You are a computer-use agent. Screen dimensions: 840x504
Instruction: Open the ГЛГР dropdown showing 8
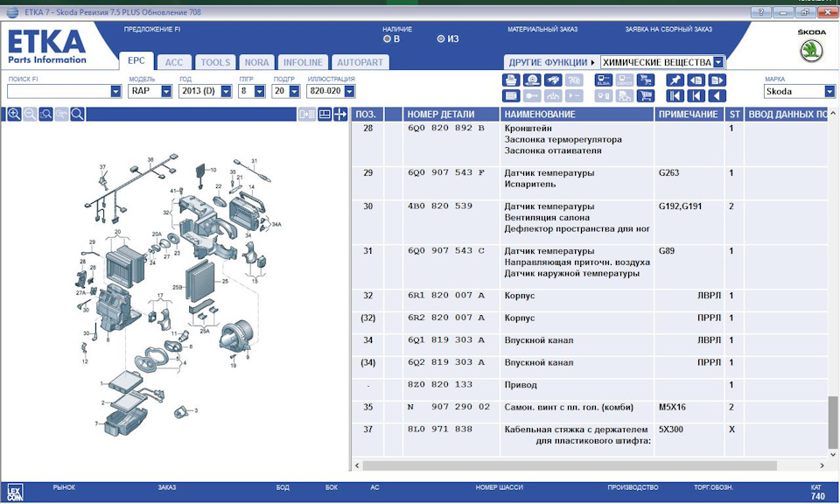(x=260, y=92)
